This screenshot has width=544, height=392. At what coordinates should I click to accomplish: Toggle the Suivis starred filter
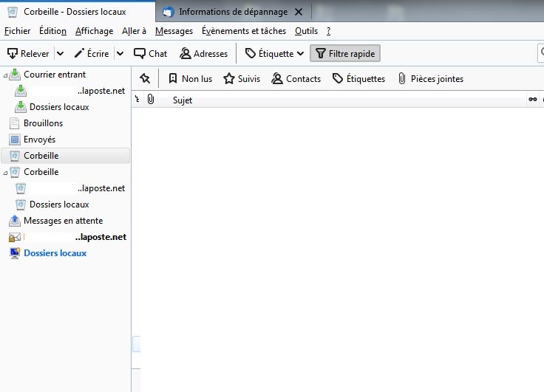point(242,79)
